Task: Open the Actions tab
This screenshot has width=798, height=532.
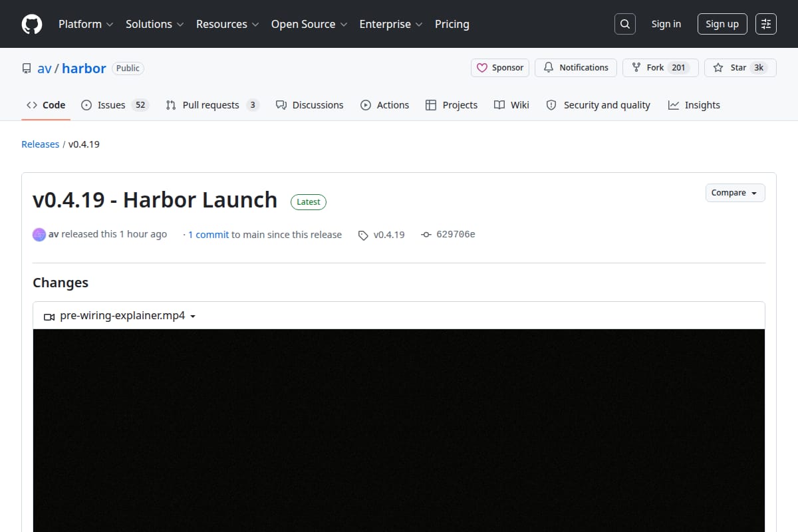Action: (x=384, y=105)
